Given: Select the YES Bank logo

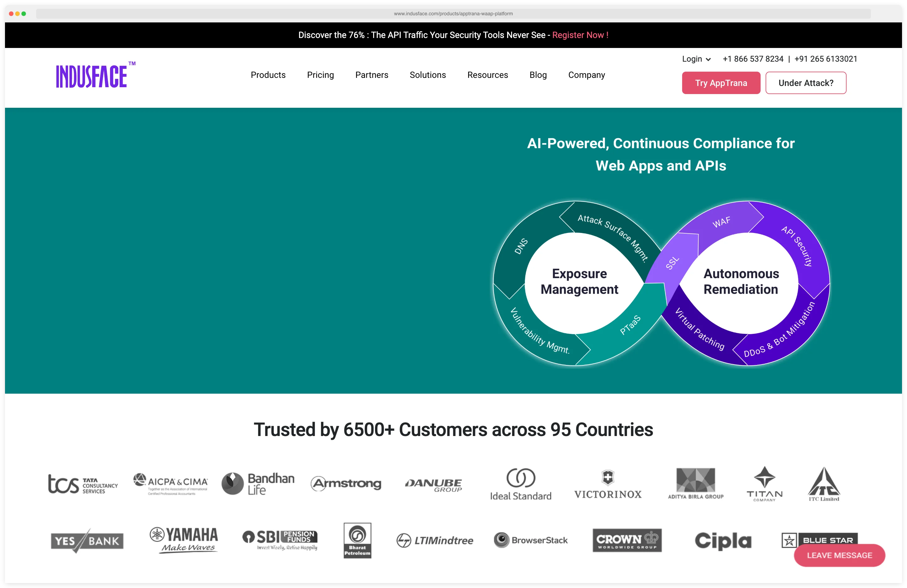Looking at the screenshot, I should click(87, 540).
